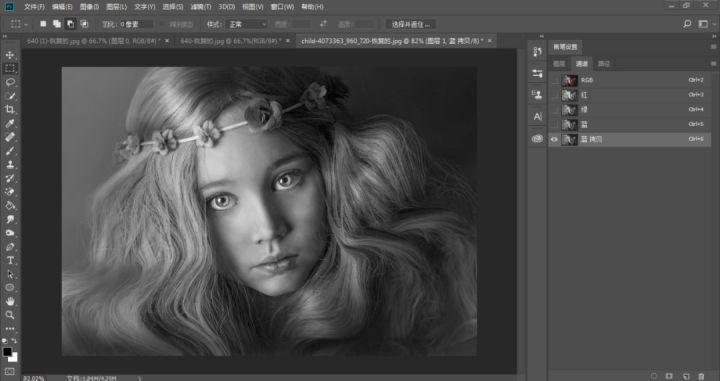Open the 文件(F) menu

click(x=34, y=7)
